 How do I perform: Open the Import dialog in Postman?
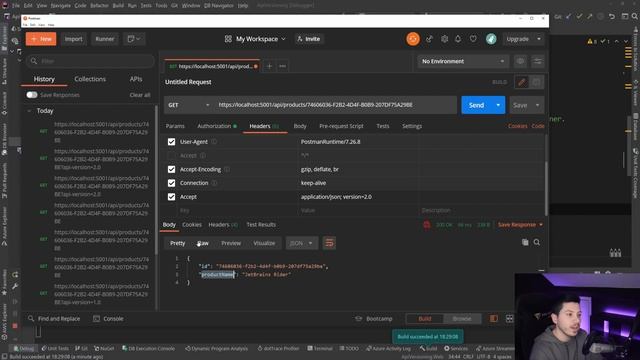click(73, 39)
